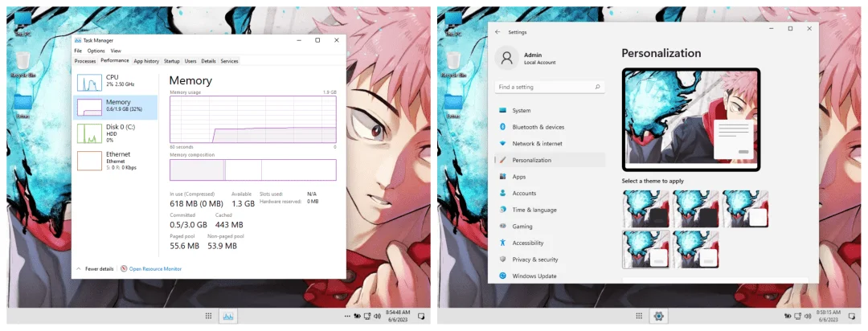This screenshot has width=868, height=331.
Task: Click the volume icon next to 8:54:48 AM
Action: pos(377,317)
